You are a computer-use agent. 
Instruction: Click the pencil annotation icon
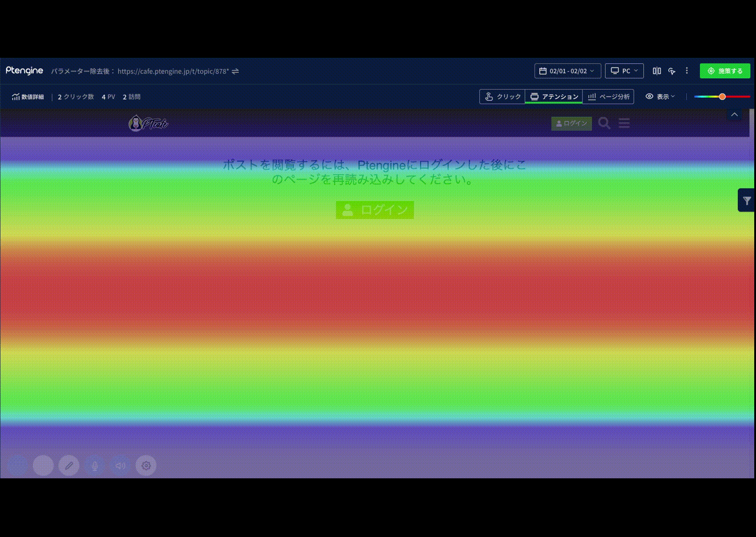(69, 465)
